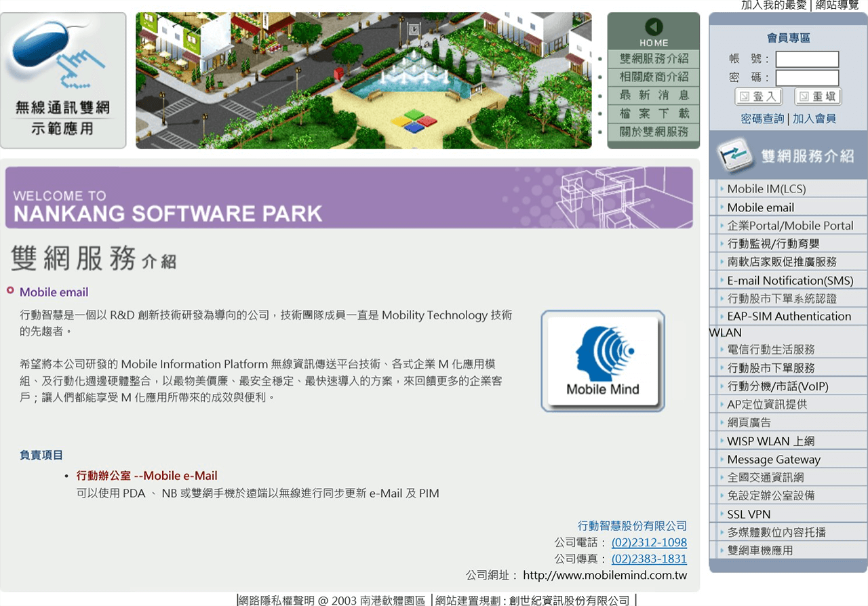Select 檔案下載 in the top menu

654,114
